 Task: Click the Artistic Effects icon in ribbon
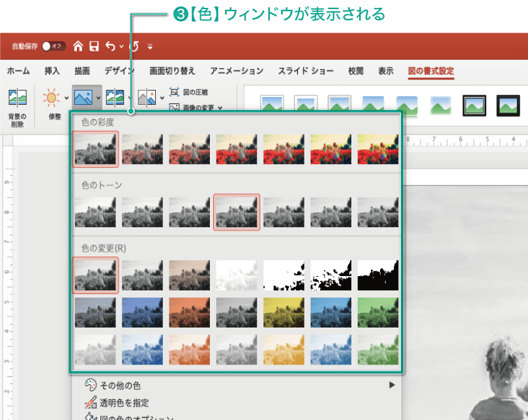(115, 98)
